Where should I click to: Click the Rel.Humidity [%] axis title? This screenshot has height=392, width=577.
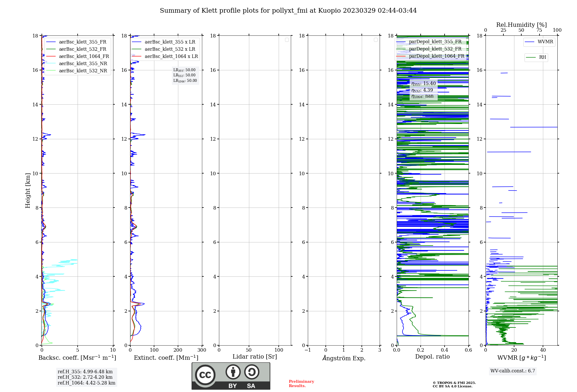pos(521,25)
